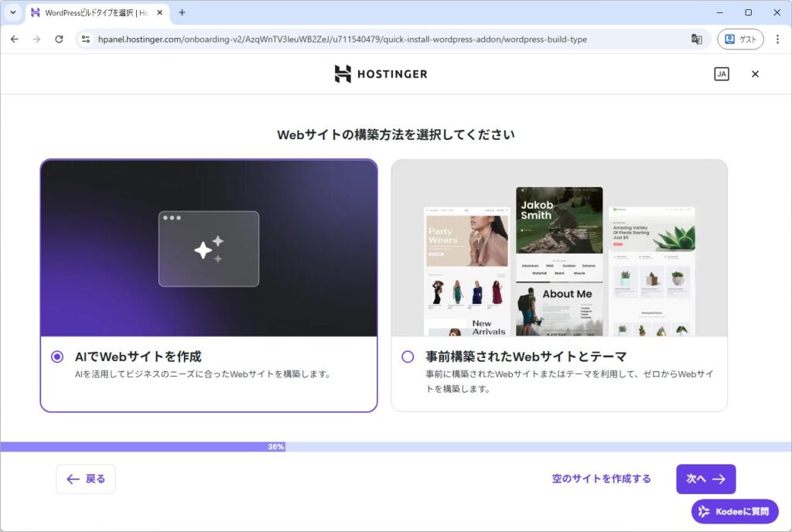Click the 36% progress bar
Viewport: 792px width, 532px height.
[x=275, y=447]
